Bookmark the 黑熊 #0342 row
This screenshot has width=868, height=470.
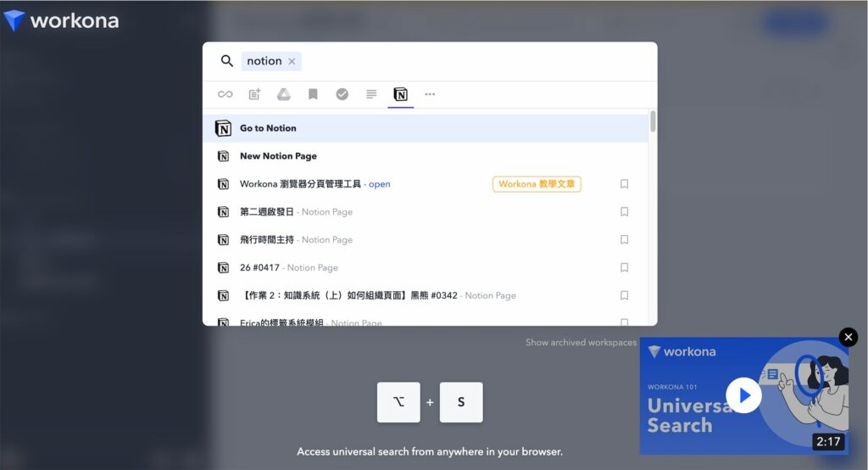(625, 295)
